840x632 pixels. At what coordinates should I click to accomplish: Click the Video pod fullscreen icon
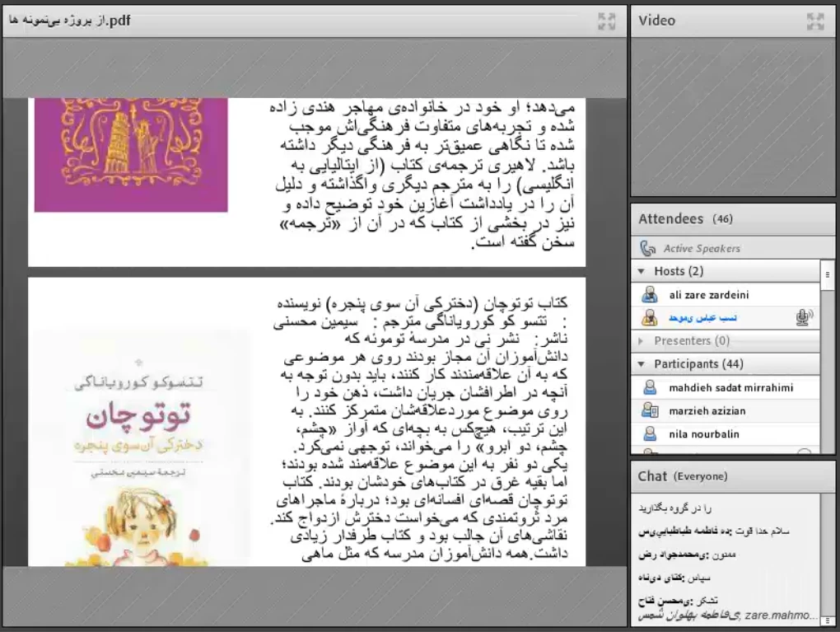815,21
